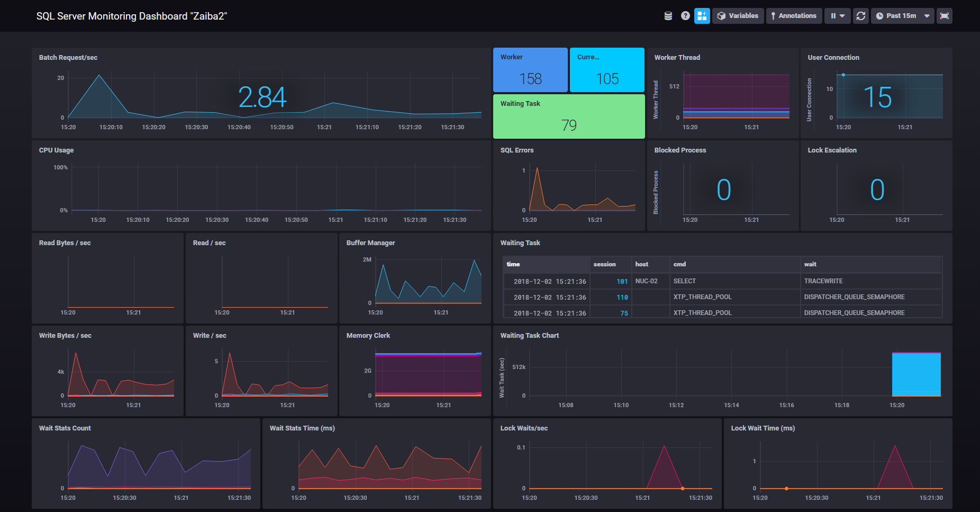Image resolution: width=980 pixels, height=512 pixels.
Task: Click the Write / sec panel title
Action: (210, 336)
